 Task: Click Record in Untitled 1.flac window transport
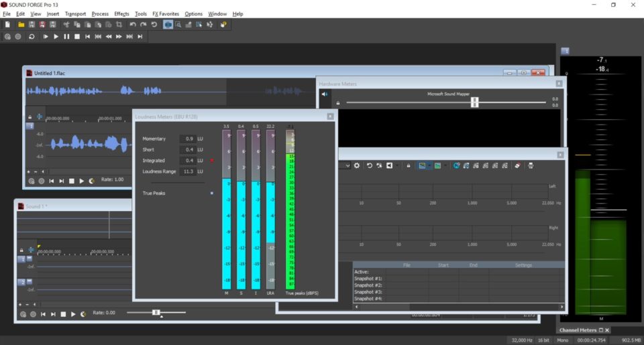click(42, 181)
